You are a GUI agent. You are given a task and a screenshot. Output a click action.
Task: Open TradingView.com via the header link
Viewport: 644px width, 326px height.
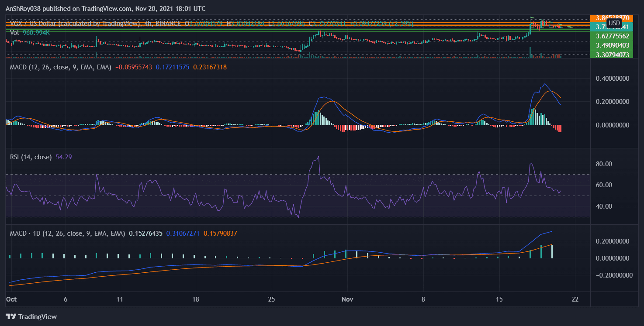(x=106, y=8)
